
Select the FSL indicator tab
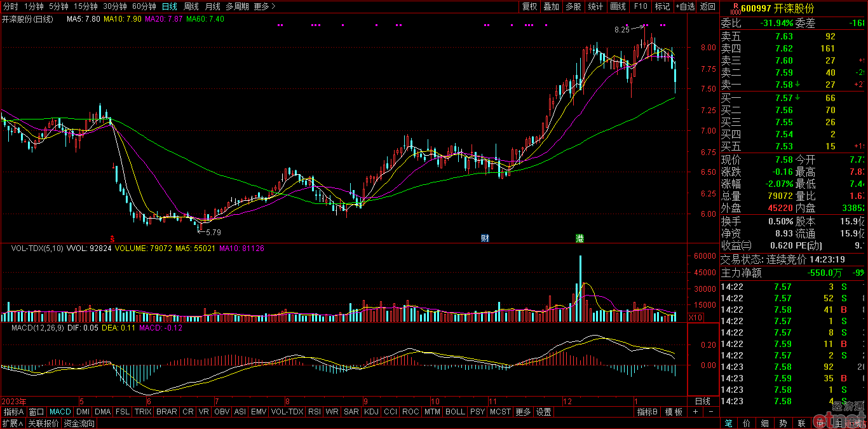[x=123, y=412]
